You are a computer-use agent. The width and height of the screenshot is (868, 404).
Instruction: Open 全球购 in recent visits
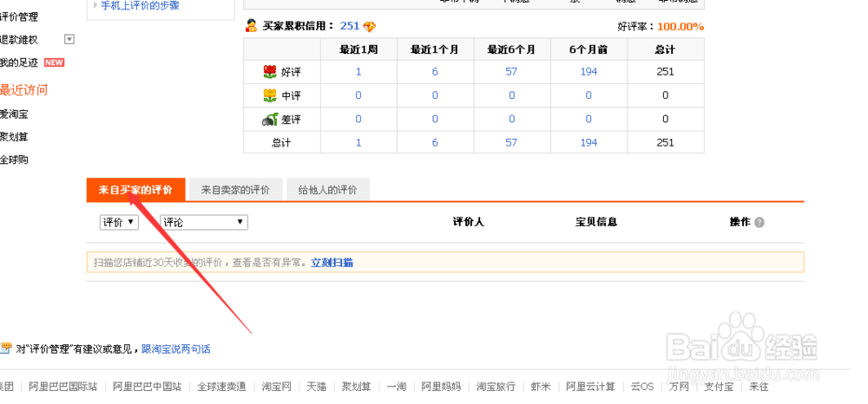[14, 160]
